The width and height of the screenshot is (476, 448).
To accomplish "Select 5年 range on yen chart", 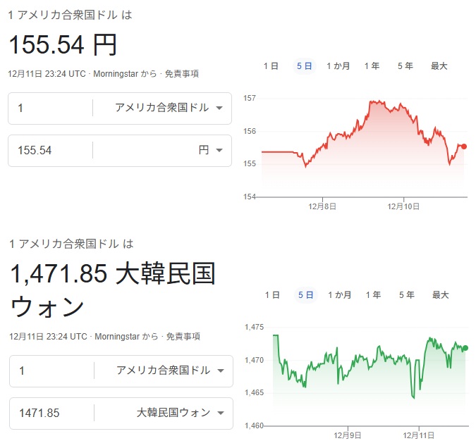I will click(405, 66).
